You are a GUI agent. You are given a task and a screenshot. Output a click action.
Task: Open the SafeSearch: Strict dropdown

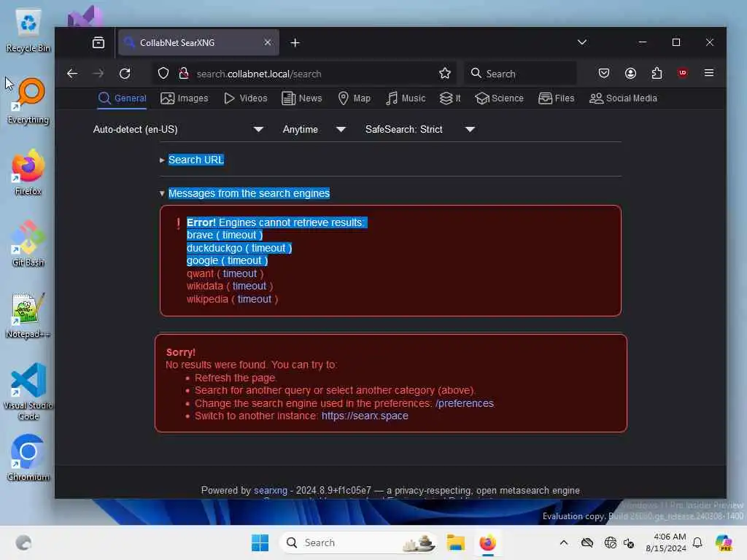click(x=420, y=130)
